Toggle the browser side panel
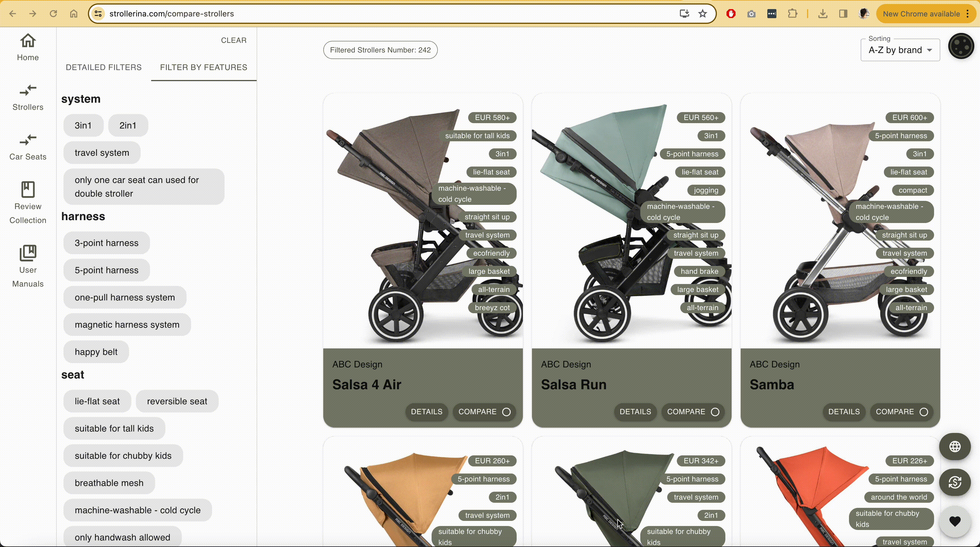This screenshot has width=980, height=547. tap(843, 14)
